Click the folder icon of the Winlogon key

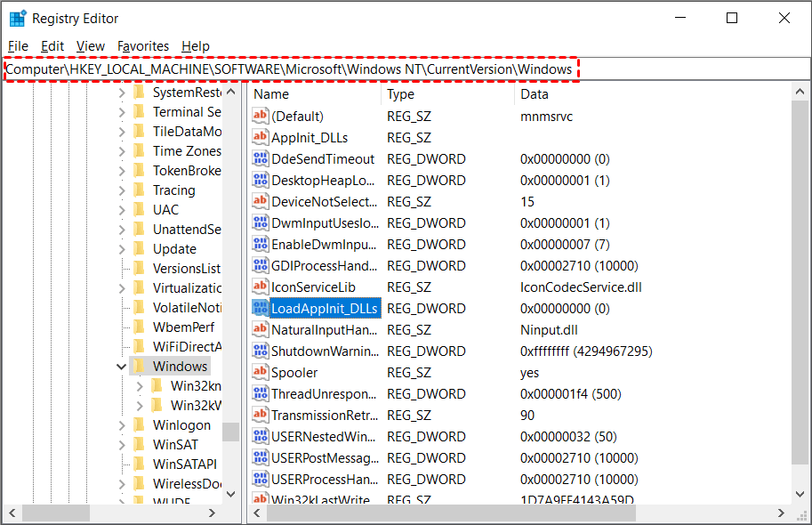coord(139,425)
